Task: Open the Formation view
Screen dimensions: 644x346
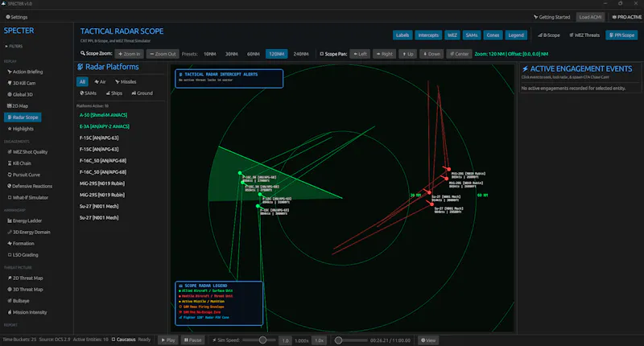Action: (x=21, y=243)
